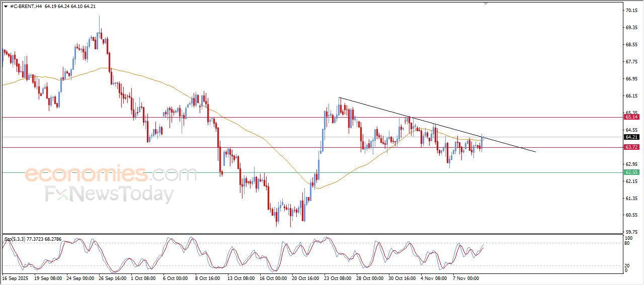Click the 16 Sep 2025 date label
Viewport: 644px width, 285px height.
(16, 278)
